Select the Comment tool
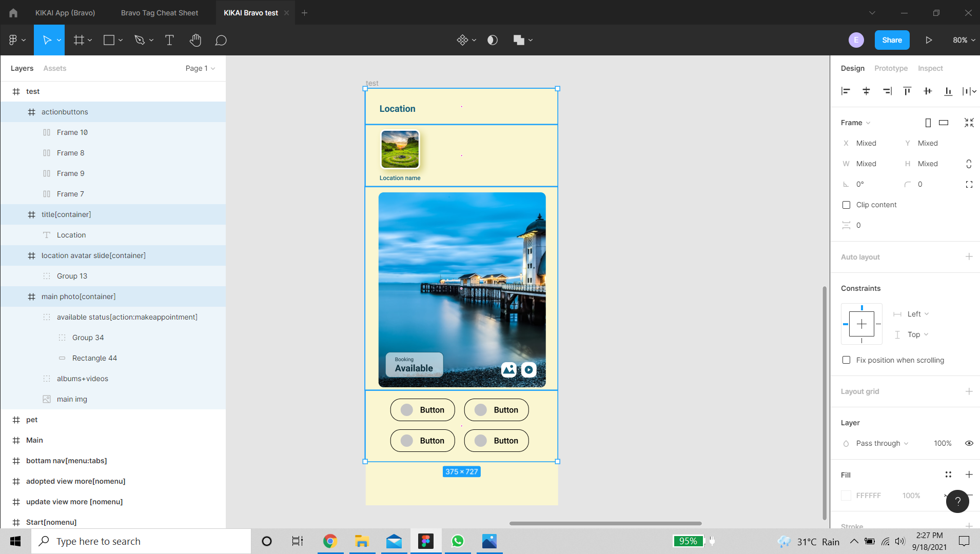 coord(221,40)
